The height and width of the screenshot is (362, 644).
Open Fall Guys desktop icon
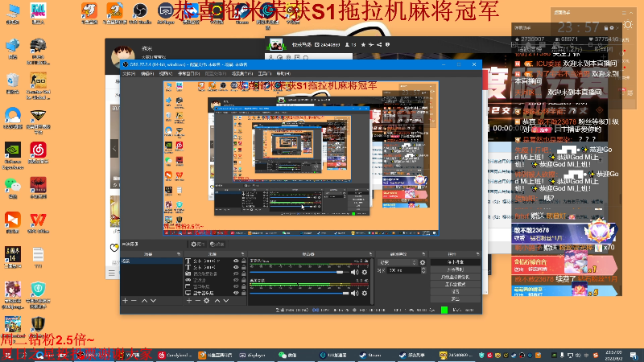(38, 13)
